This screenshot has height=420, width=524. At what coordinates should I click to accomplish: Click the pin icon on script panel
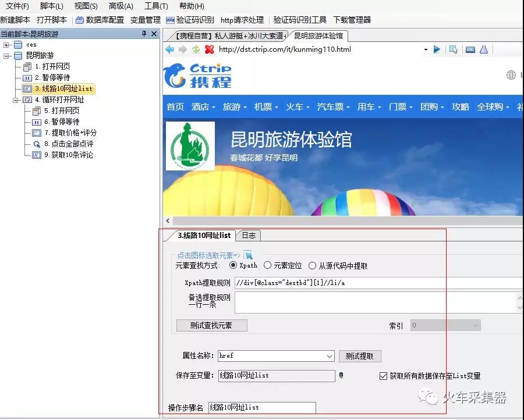(x=144, y=33)
